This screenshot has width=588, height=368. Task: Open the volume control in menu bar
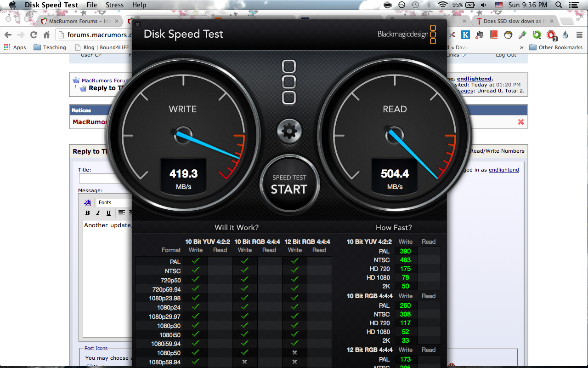coord(484,5)
